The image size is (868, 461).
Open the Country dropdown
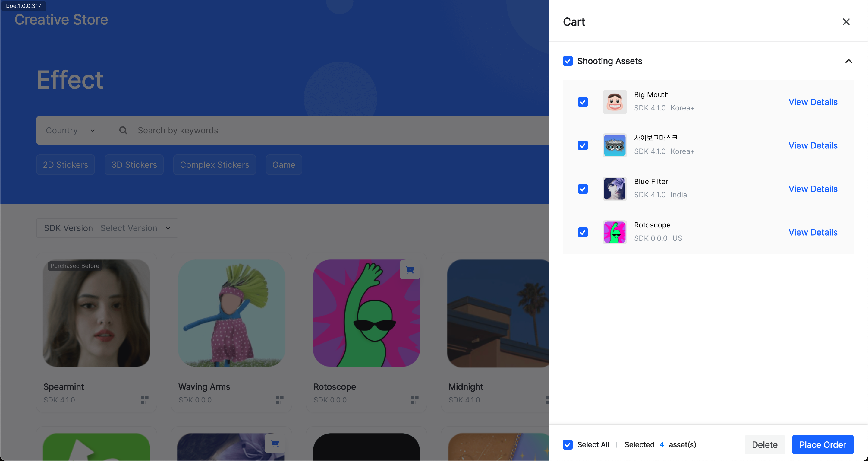[x=71, y=131]
